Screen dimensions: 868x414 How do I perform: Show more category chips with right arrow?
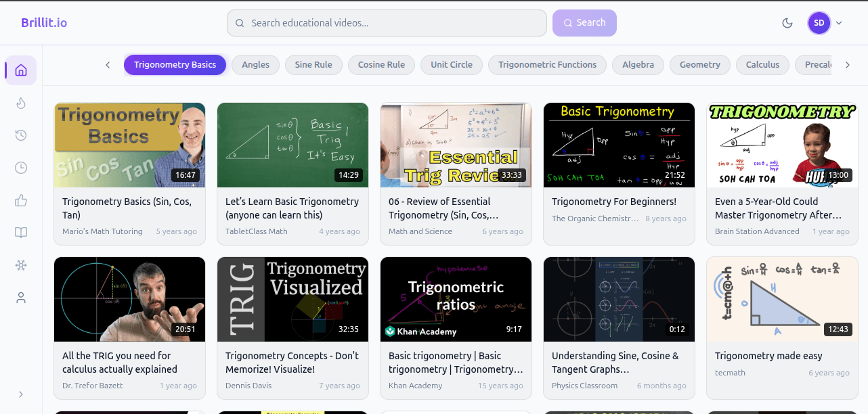(x=847, y=65)
